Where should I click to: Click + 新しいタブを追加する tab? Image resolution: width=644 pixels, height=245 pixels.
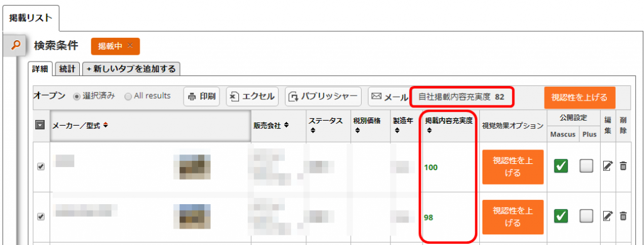point(131,69)
